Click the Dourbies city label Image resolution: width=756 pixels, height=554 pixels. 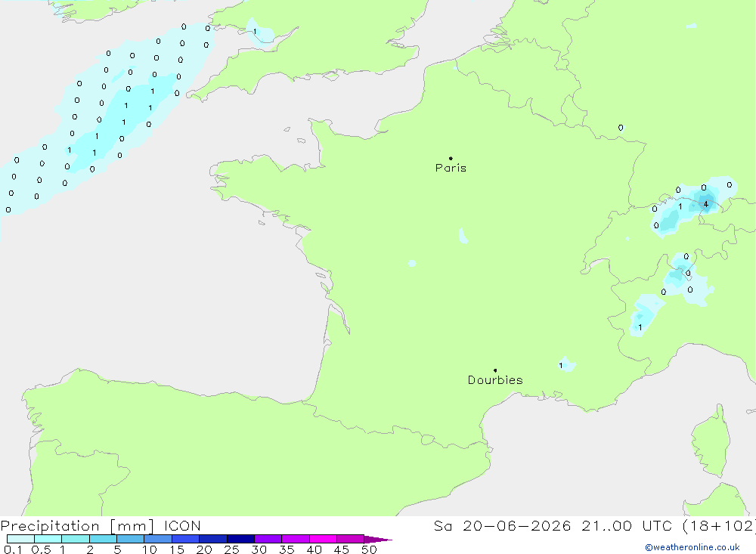coord(495,380)
